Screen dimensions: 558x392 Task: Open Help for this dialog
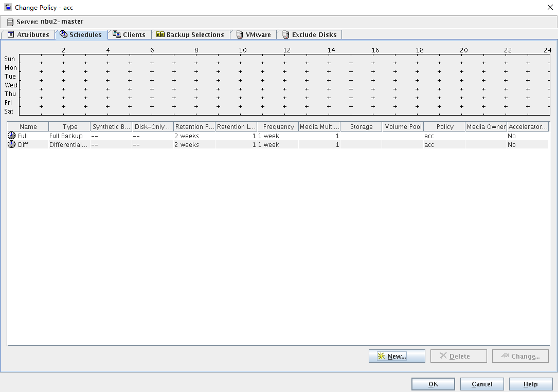530,384
